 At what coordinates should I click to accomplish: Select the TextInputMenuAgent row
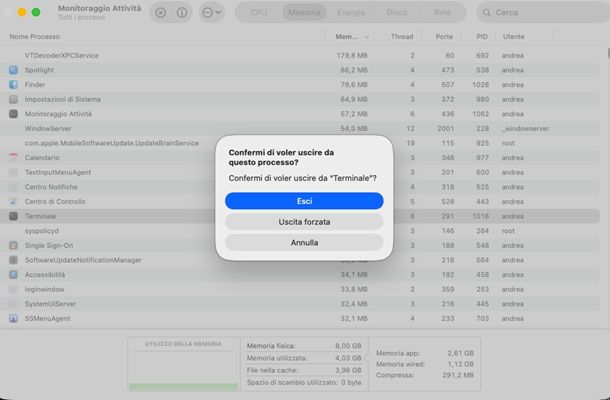[300, 172]
